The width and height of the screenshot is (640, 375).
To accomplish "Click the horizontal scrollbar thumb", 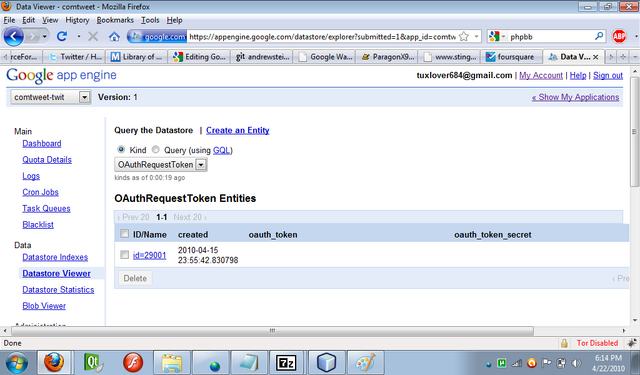I will [272, 331].
